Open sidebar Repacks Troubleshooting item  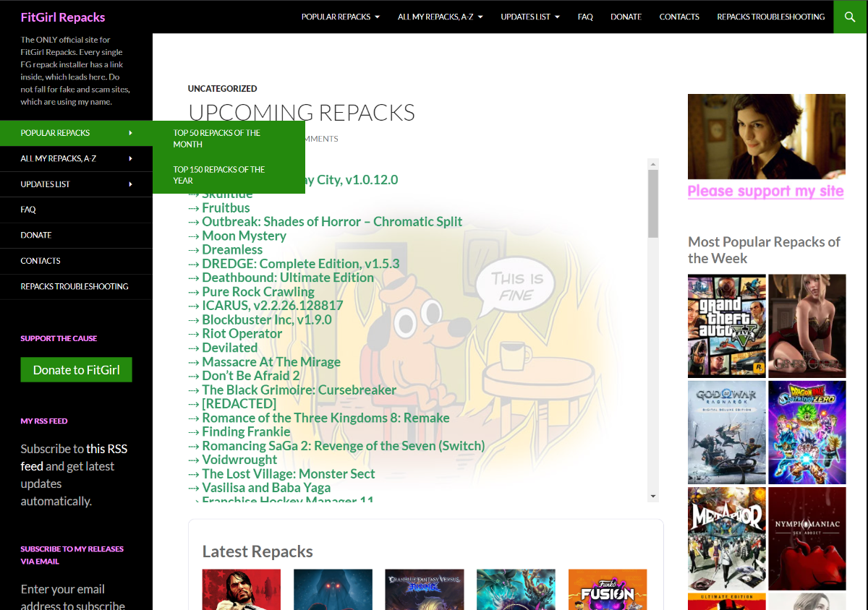tap(76, 286)
